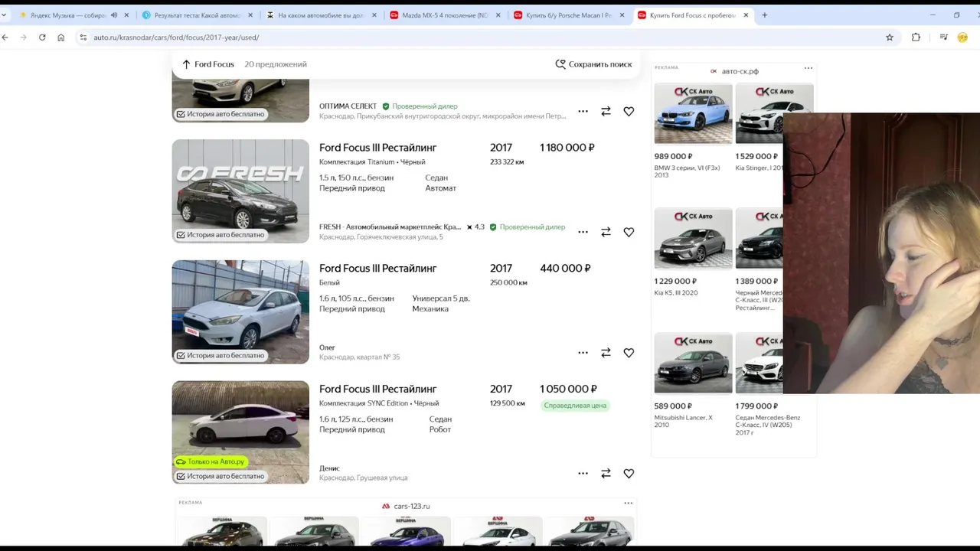This screenshot has width=980, height=551.
Task: Open the 1 180 000 ₽ Ford Focus listing title
Action: click(377, 148)
